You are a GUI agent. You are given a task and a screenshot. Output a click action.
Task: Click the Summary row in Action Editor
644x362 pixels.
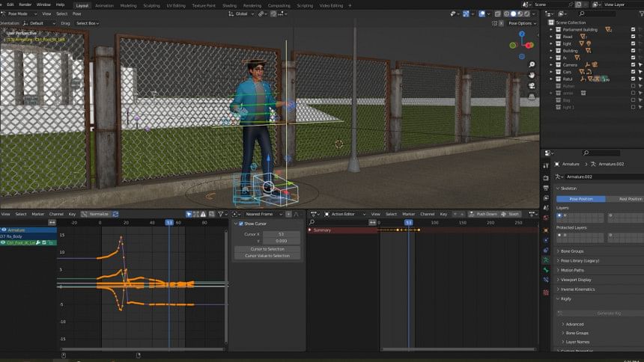pyautogui.click(x=323, y=230)
